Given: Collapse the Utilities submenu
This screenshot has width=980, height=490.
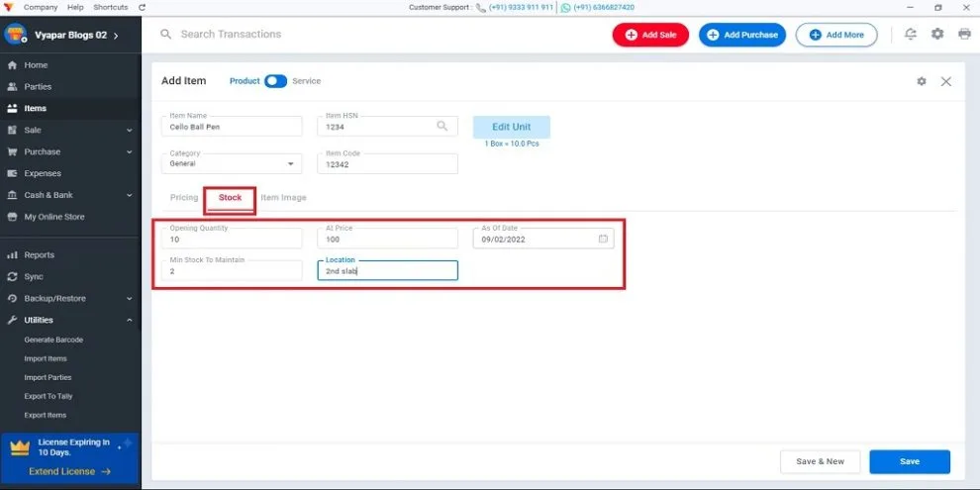Looking at the screenshot, I should click(130, 320).
